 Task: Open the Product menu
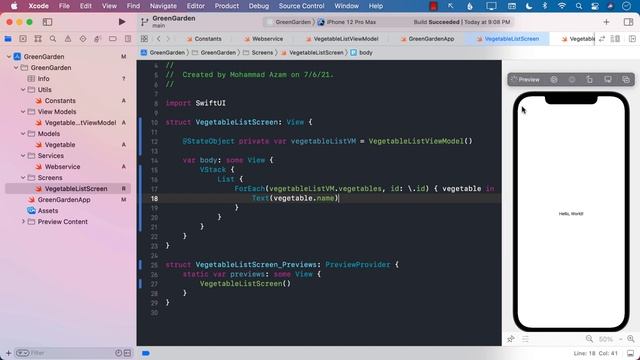coord(227,6)
